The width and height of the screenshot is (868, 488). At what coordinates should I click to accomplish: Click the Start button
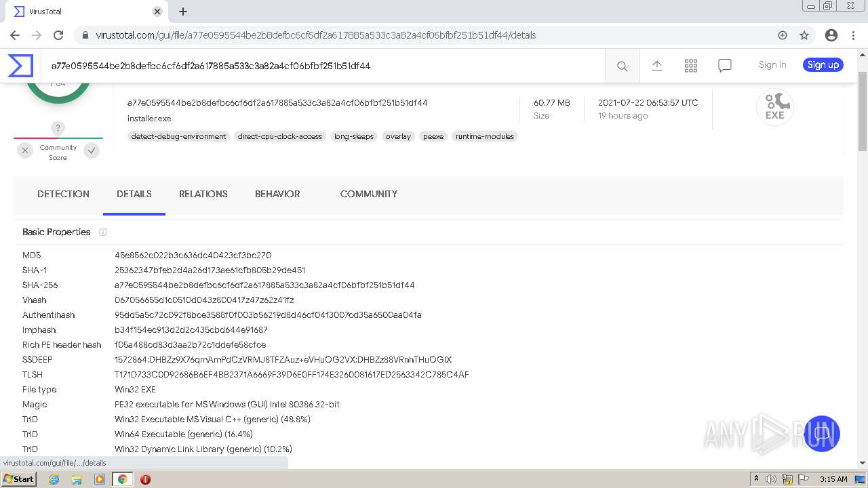tap(18, 479)
